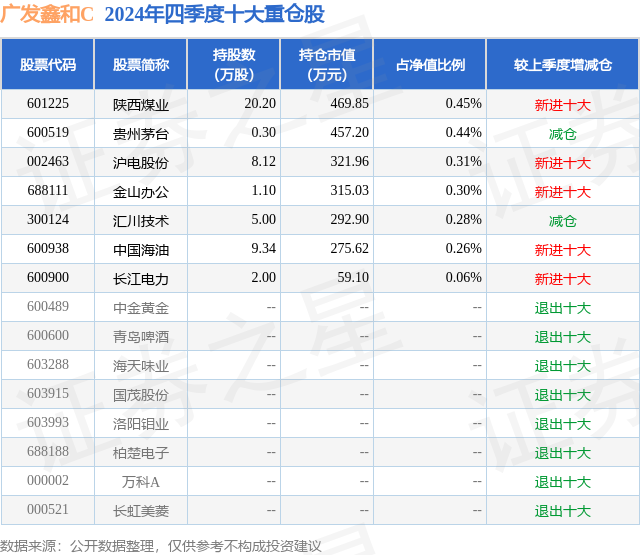Click stock code 688188

(48, 451)
